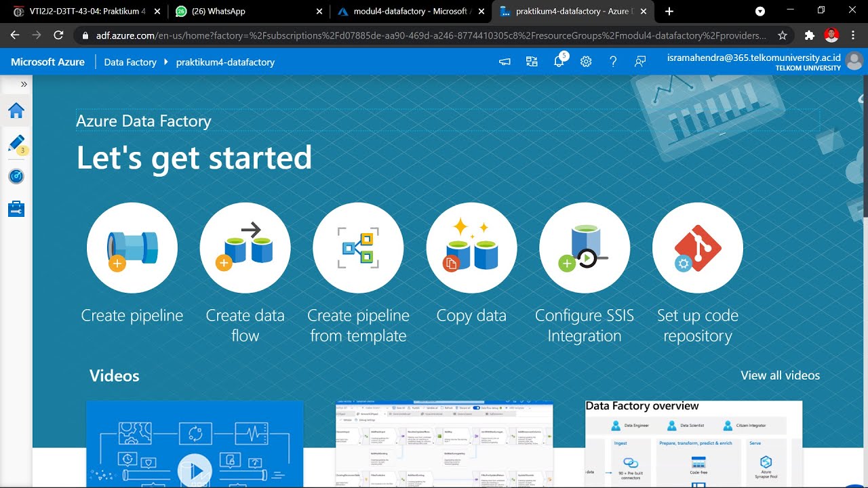Click Azure Data Factory heading text

pyautogui.click(x=144, y=121)
